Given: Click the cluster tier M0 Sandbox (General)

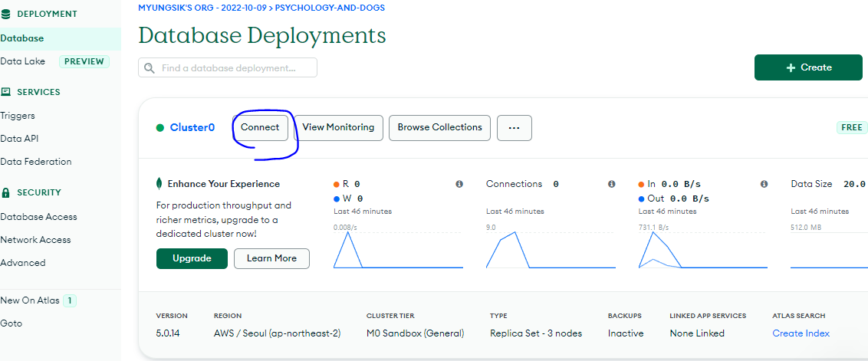Looking at the screenshot, I should (x=415, y=333).
